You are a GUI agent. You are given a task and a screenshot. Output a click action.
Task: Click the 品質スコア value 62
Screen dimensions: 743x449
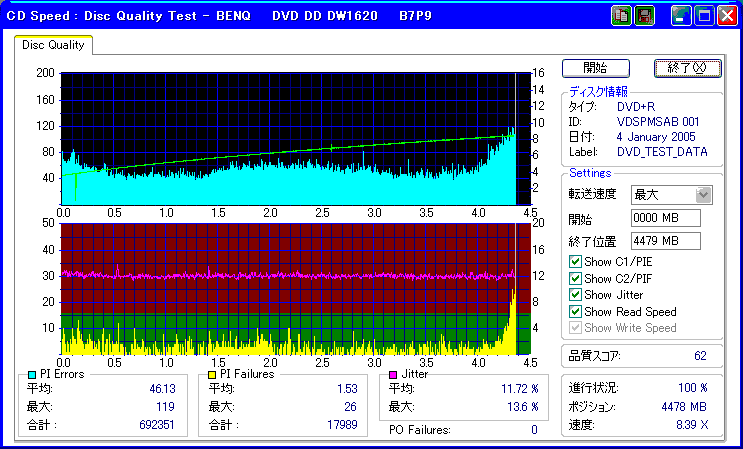point(700,356)
